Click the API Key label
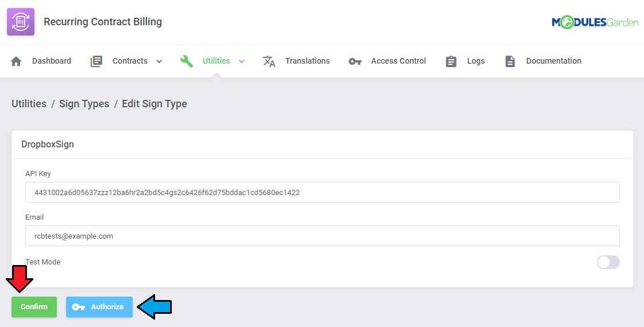The image size is (644, 327). click(38, 174)
